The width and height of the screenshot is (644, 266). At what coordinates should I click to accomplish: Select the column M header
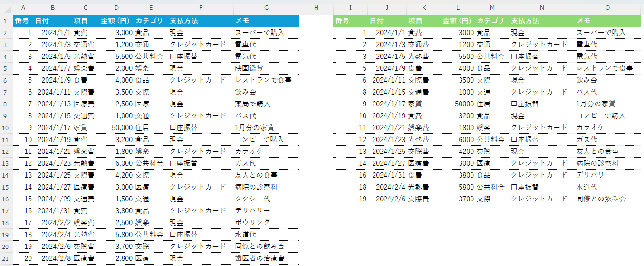coord(492,8)
